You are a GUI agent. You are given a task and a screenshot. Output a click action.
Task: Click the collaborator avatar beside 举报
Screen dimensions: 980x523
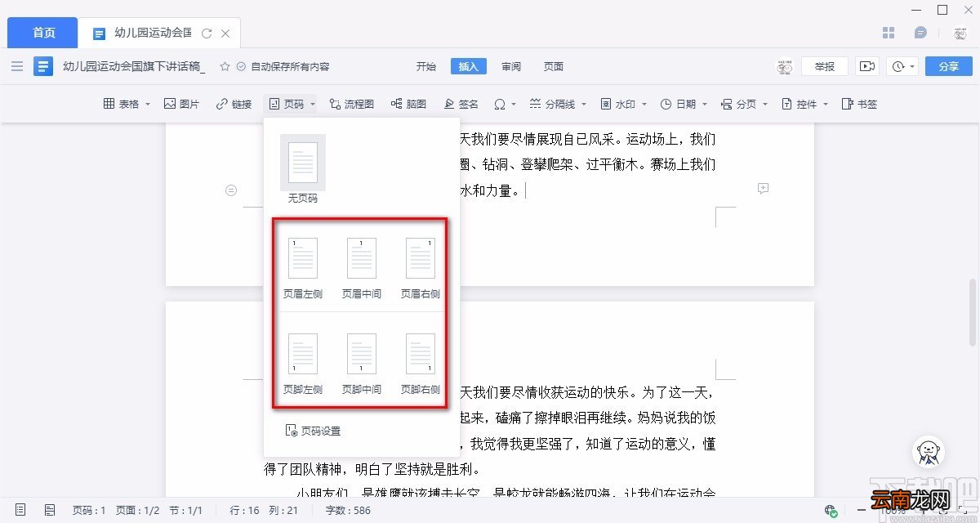point(785,66)
